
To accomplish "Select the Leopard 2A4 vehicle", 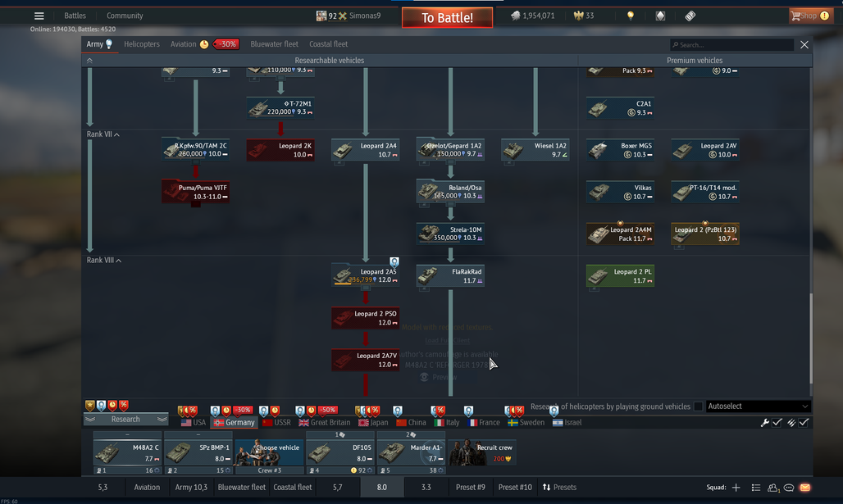I will (x=365, y=150).
